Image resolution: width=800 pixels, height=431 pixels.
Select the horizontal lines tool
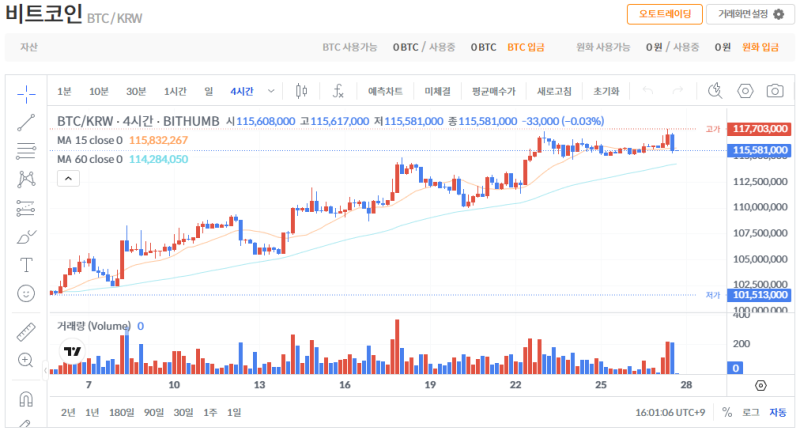tap(26, 150)
